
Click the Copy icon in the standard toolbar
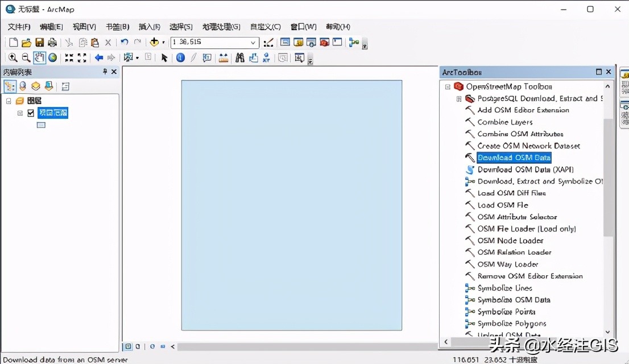[x=82, y=42]
